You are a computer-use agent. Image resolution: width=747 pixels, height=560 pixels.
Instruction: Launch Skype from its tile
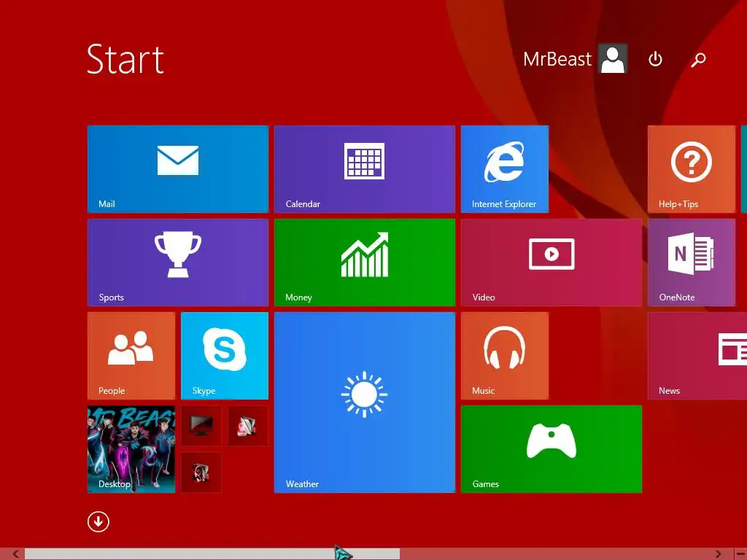225,355
